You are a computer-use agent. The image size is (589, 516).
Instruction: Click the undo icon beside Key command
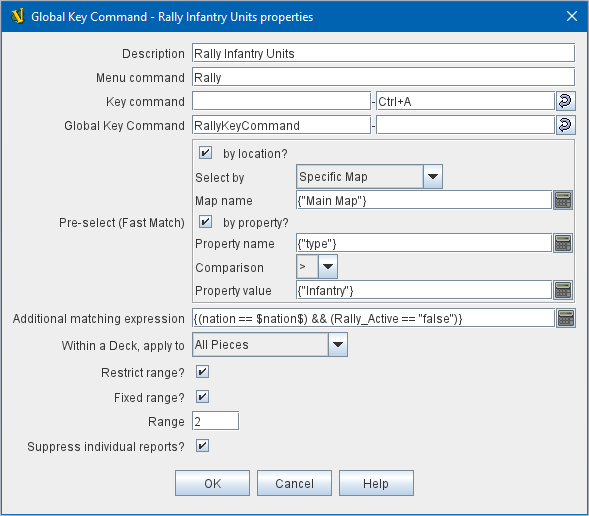[565, 101]
